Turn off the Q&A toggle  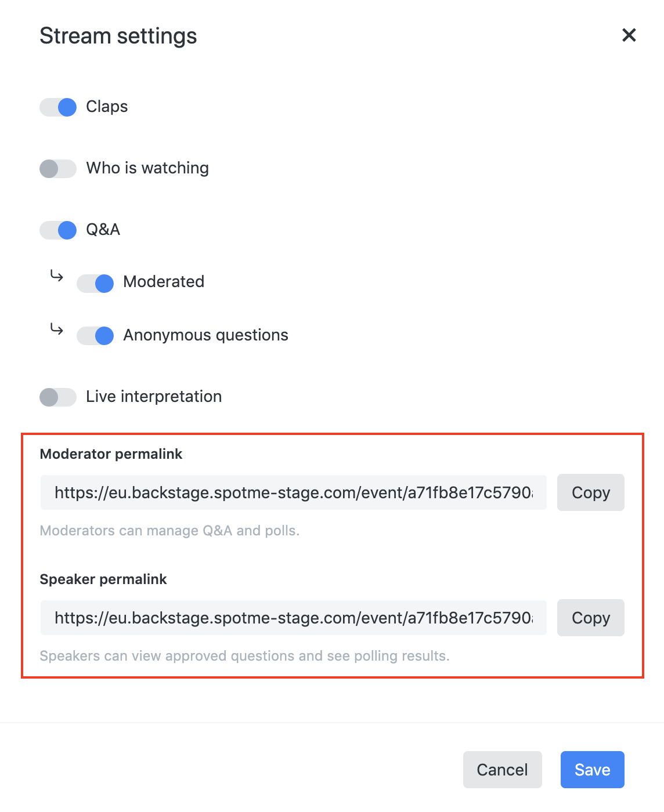tap(58, 230)
